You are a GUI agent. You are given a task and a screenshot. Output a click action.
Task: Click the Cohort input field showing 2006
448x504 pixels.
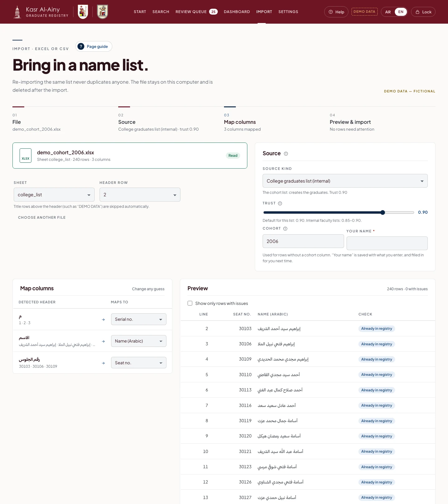click(x=303, y=241)
